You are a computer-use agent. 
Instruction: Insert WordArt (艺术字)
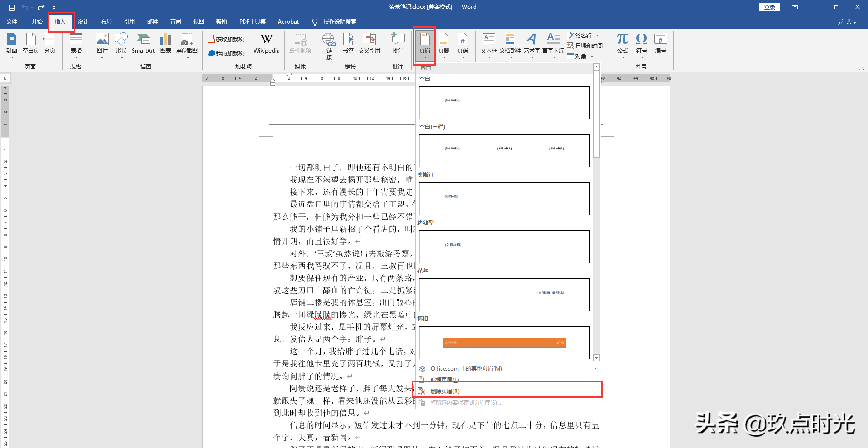tap(532, 45)
